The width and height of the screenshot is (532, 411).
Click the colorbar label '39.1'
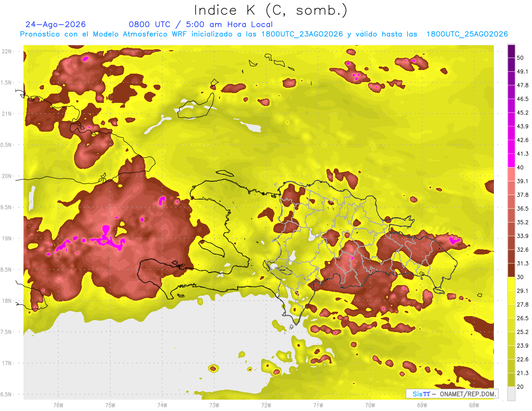click(x=523, y=181)
